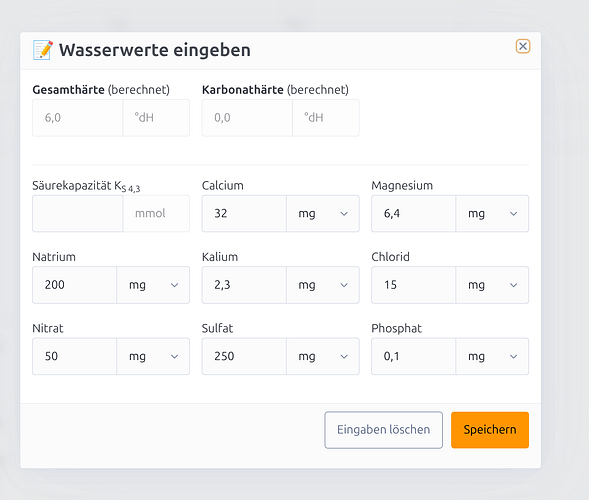Close the Wasserwerte eingeben dialog
Screen dimensions: 589x500
tap(523, 46)
